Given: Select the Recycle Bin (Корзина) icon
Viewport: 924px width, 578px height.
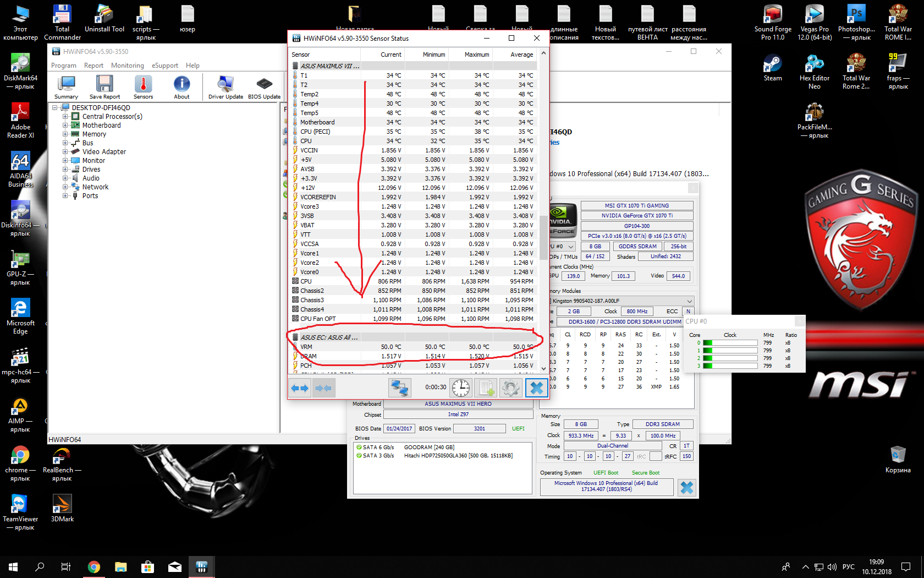Looking at the screenshot, I should tap(898, 460).
